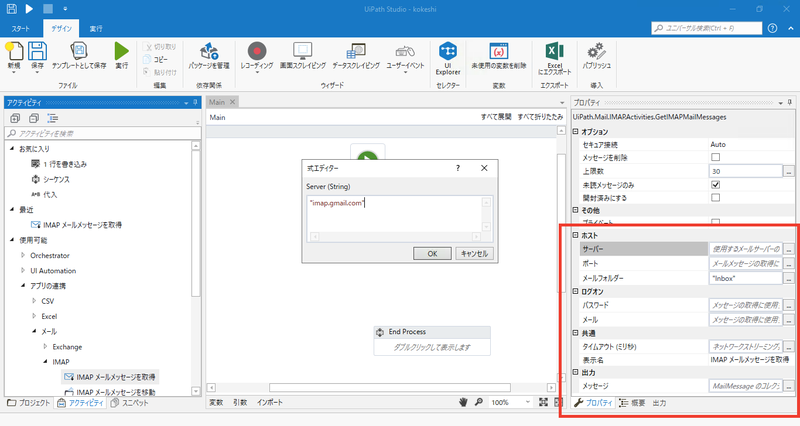Click fit-to-screen icon near zoom box

543,402
